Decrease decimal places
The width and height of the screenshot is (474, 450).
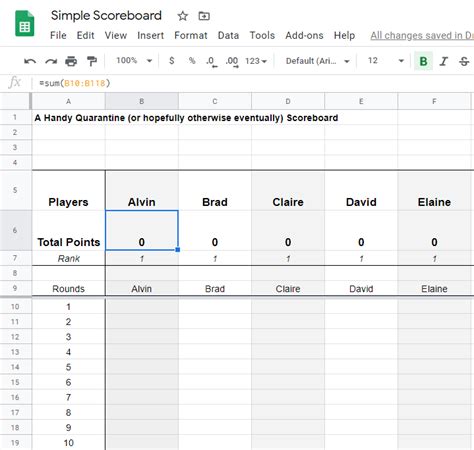tap(211, 61)
